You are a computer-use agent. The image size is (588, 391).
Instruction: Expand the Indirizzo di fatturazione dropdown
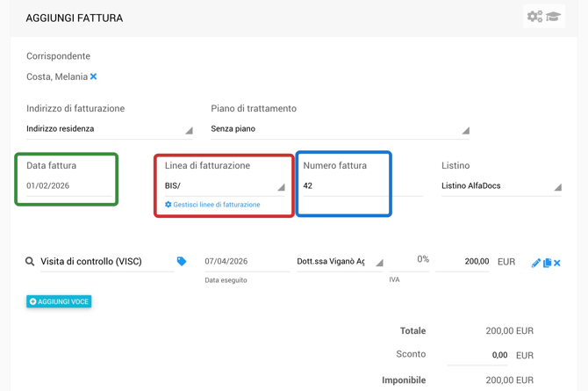click(x=109, y=129)
